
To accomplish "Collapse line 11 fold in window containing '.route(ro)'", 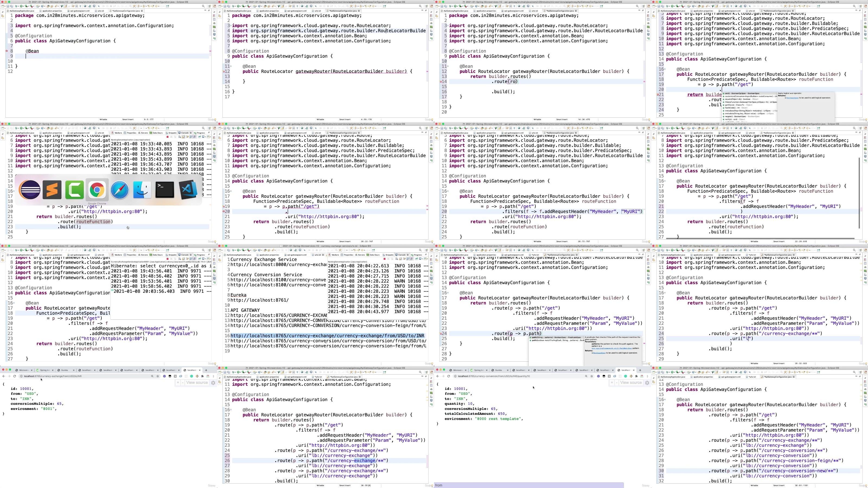I will click(x=448, y=66).
